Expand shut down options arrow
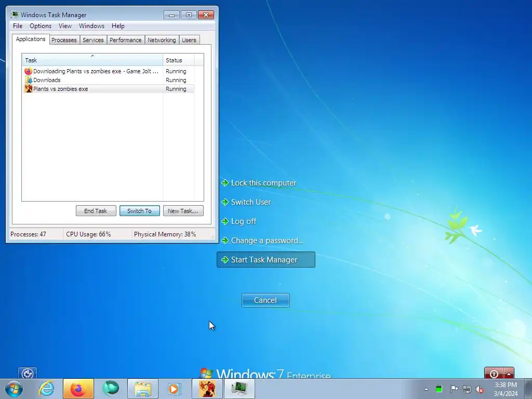532x399 pixels. point(509,373)
